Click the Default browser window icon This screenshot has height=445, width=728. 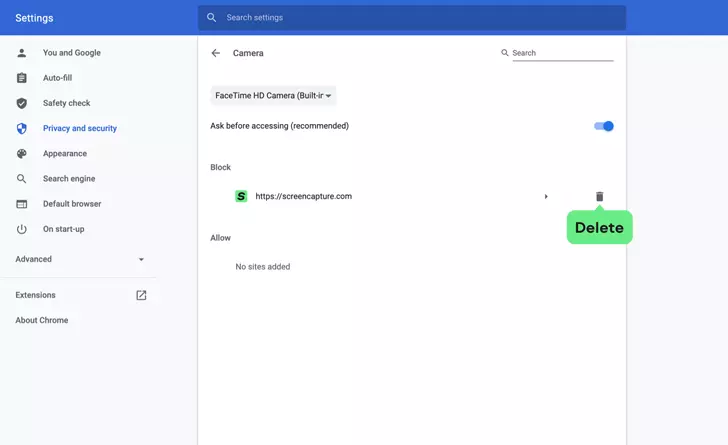(x=21, y=204)
